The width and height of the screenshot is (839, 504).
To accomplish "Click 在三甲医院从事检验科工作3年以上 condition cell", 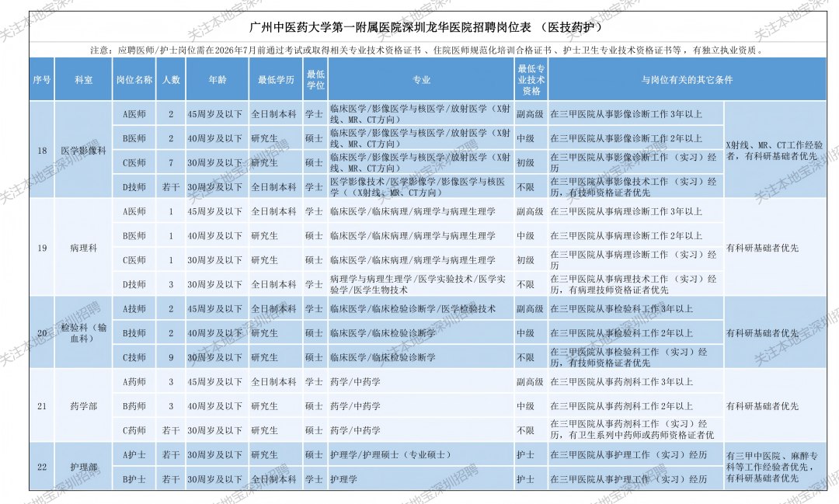I will pyautogui.click(x=635, y=309).
